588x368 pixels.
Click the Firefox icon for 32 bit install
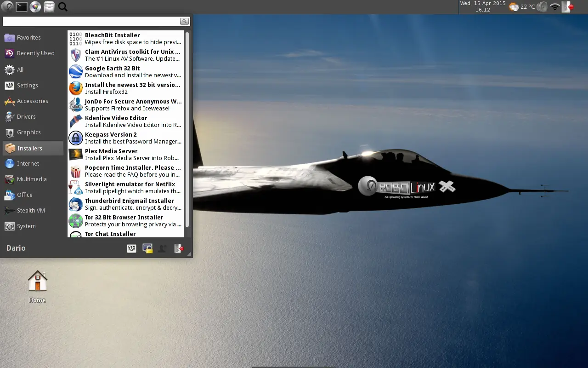(76, 88)
